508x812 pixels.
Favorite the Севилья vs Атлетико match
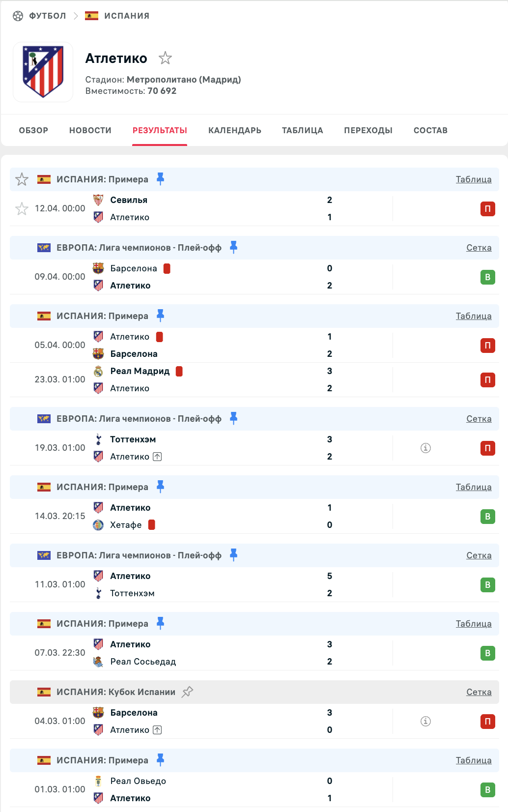(x=22, y=209)
